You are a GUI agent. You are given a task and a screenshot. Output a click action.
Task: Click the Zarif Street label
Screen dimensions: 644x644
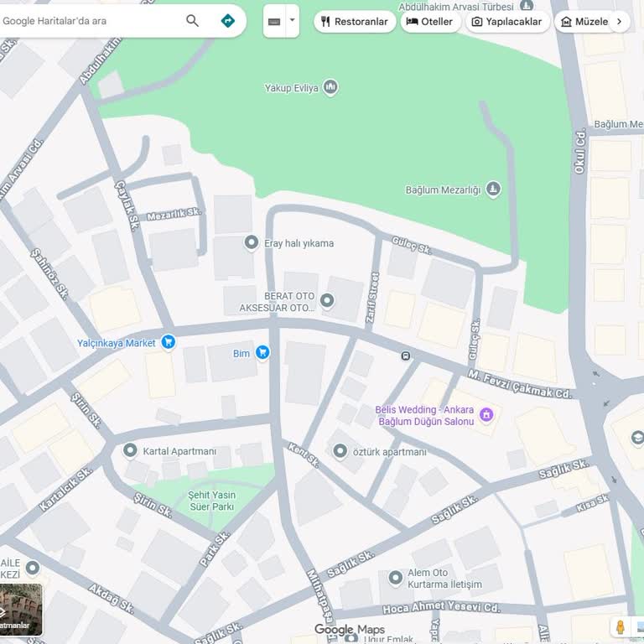[x=372, y=298]
